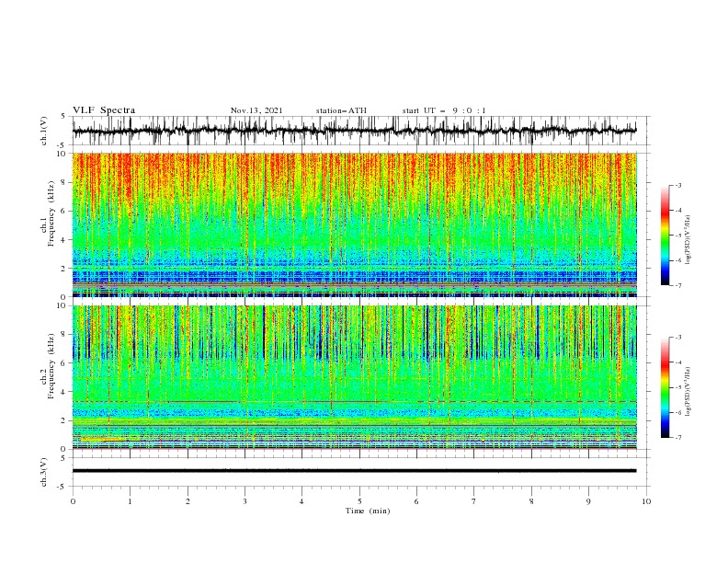The height and width of the screenshot is (563, 728).
Task: Click the "ch.3(V)" axis label
Action: tap(43, 472)
